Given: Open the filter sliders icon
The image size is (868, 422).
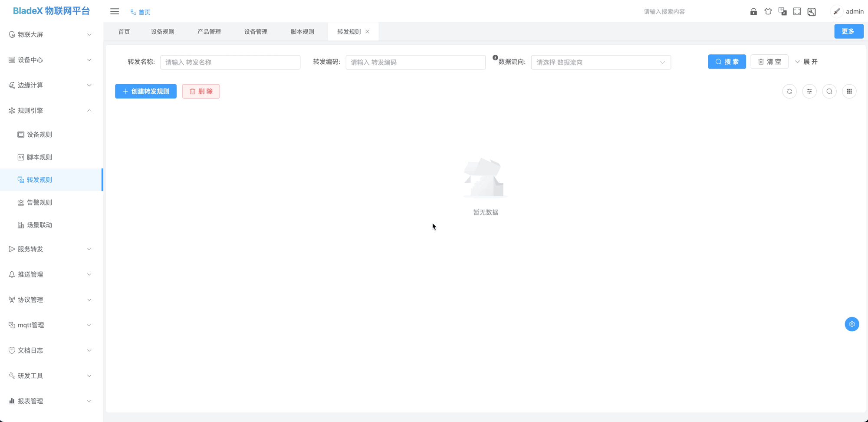Looking at the screenshot, I should tap(809, 91).
